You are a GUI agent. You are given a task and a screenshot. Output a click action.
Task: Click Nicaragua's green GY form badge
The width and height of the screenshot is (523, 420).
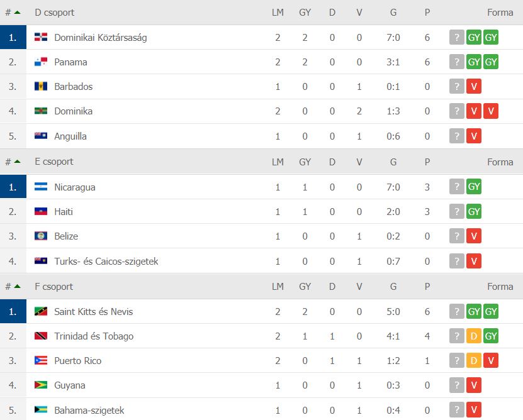point(474,186)
